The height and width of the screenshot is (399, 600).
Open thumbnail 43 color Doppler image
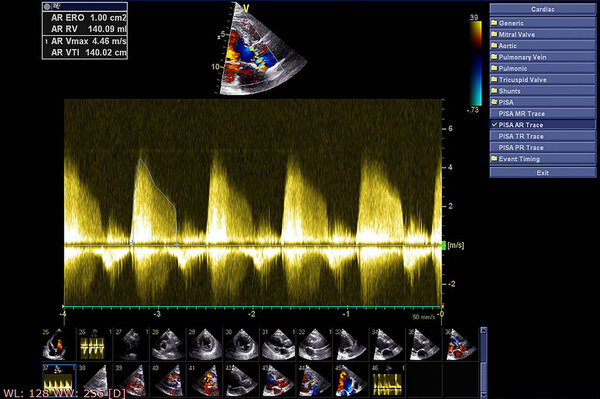(x=278, y=381)
